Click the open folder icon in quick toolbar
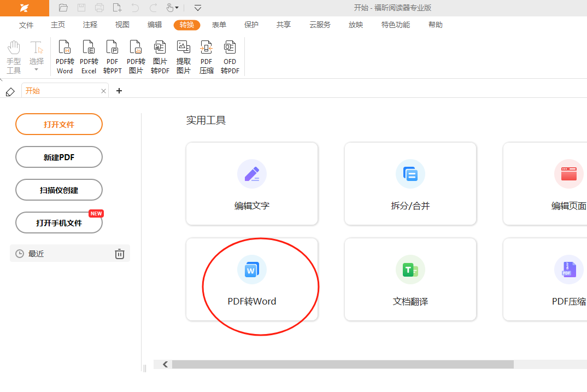This screenshot has height=392, width=587. pos(63,8)
